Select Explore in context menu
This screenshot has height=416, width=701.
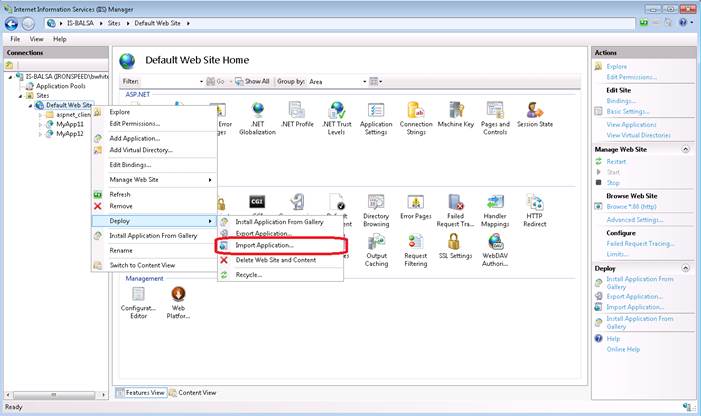point(154,112)
